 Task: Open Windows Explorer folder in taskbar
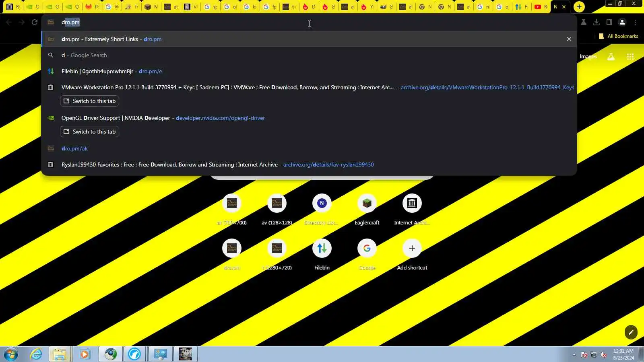click(x=60, y=354)
